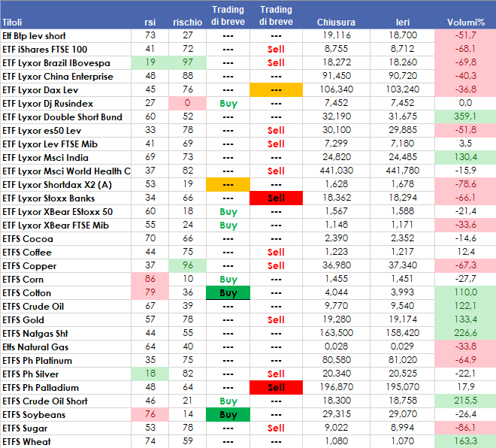This screenshot has width=496, height=448.
Task: Click green-filled Buy cell for ETFS Soybeans
Action: pyautogui.click(x=228, y=414)
